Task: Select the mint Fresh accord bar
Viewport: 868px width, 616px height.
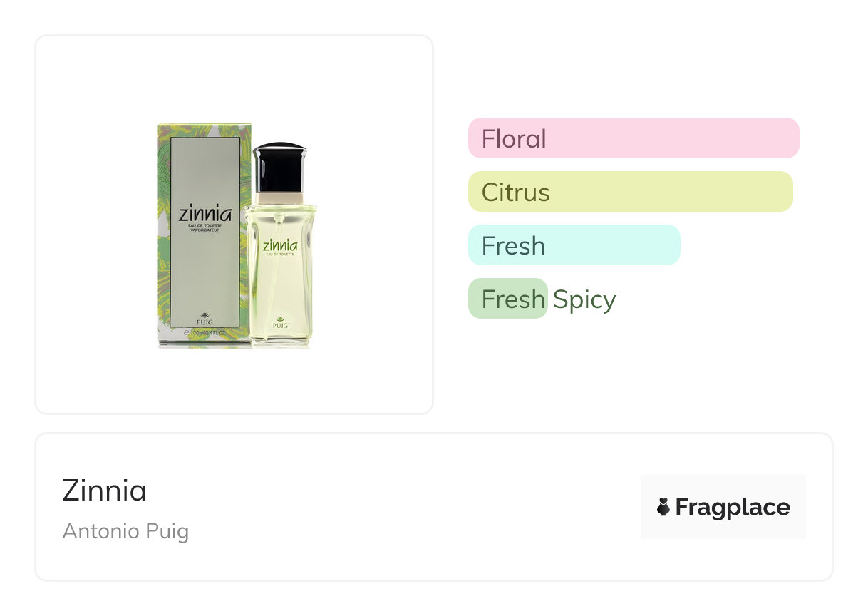Action: tap(574, 245)
